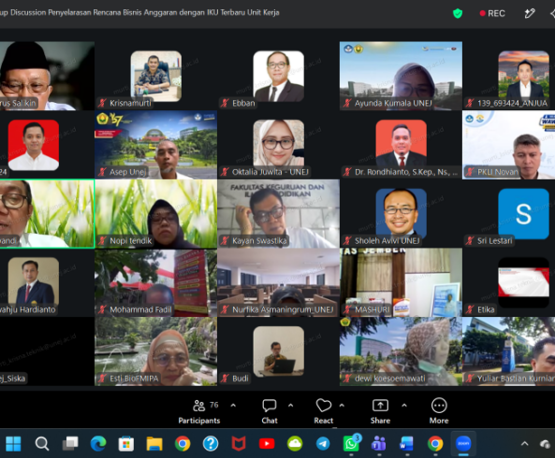The height and width of the screenshot is (458, 555).
Task: Select the Kayan Swastika video tile
Action: point(278,213)
